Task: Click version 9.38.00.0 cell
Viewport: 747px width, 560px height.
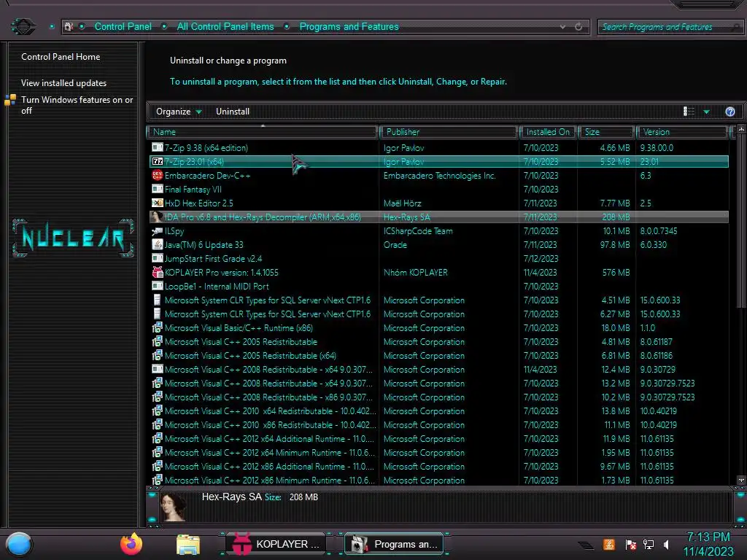Action: click(x=657, y=147)
